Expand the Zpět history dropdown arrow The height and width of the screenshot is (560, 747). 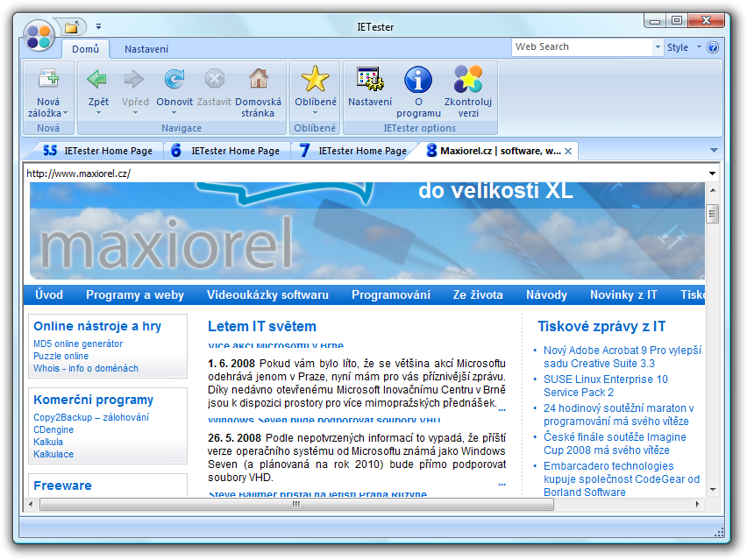tap(98, 113)
